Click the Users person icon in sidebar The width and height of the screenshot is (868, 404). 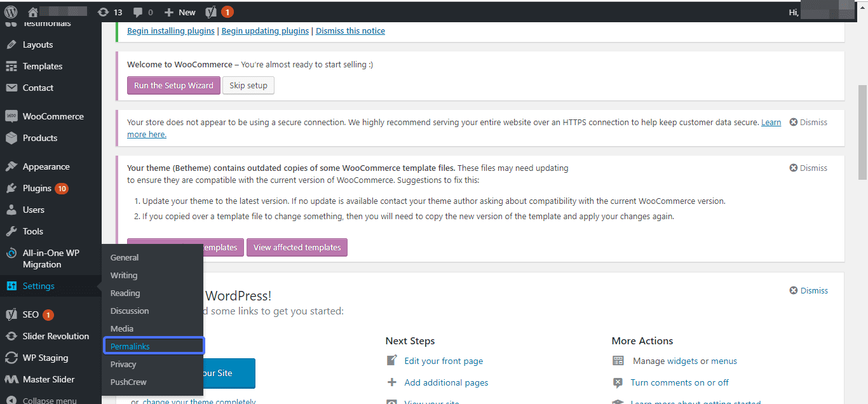coord(11,210)
